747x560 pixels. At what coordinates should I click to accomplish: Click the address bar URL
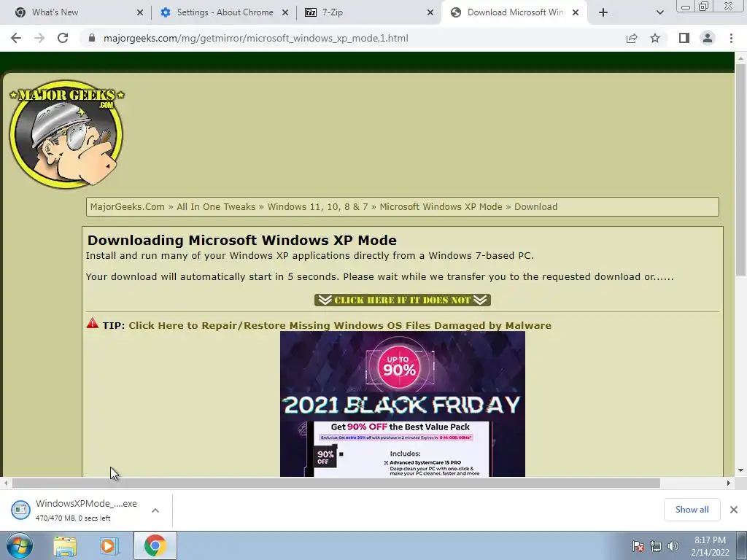coord(256,38)
